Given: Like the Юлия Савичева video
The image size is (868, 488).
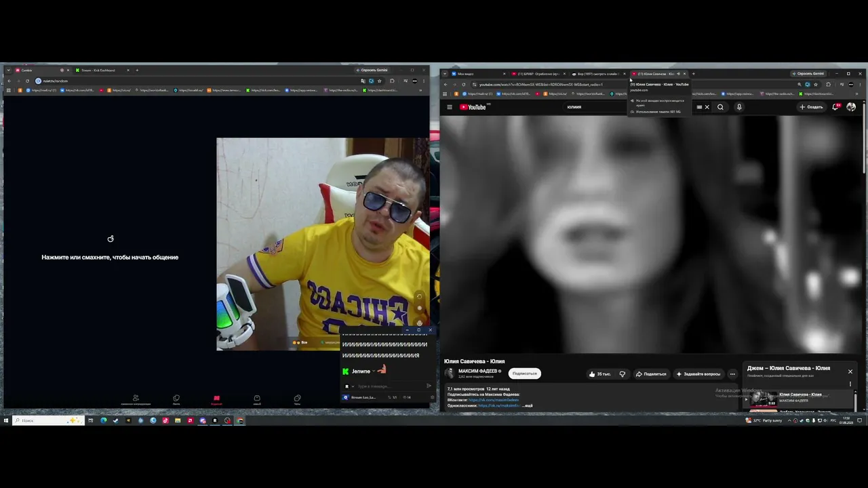Looking at the screenshot, I should 601,374.
